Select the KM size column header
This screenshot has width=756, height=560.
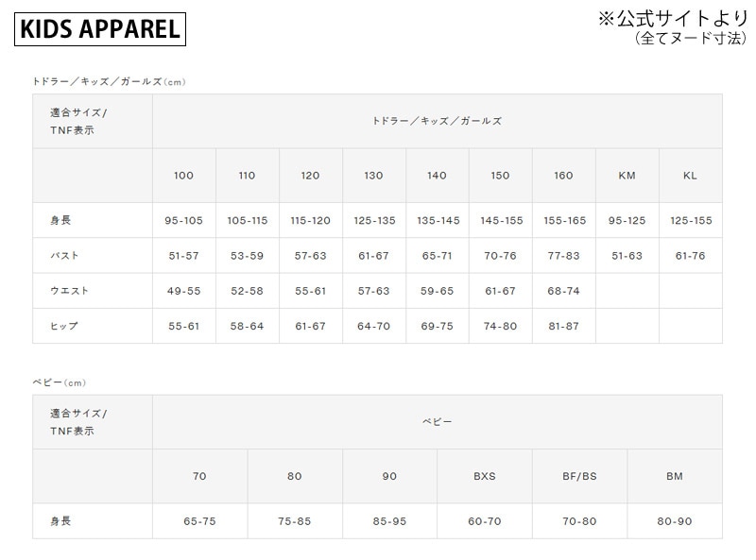click(x=627, y=176)
